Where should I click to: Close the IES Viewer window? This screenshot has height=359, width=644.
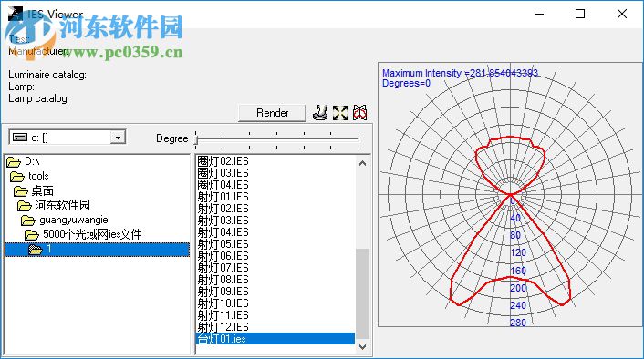pos(622,14)
